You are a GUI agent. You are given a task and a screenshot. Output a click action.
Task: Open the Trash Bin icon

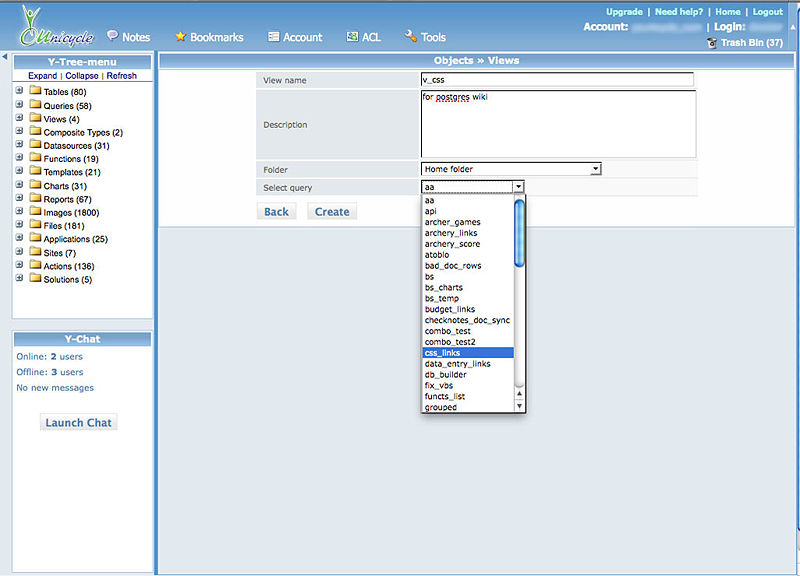point(711,43)
